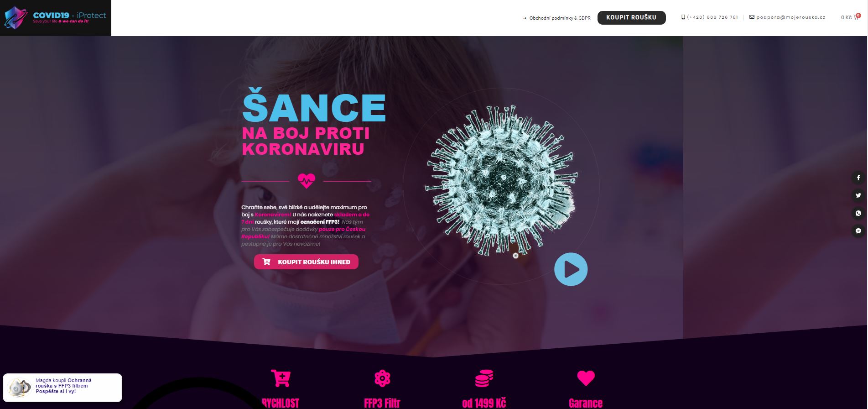Click the pink heartbeat heart icon
This screenshot has width=868, height=409.
click(306, 181)
